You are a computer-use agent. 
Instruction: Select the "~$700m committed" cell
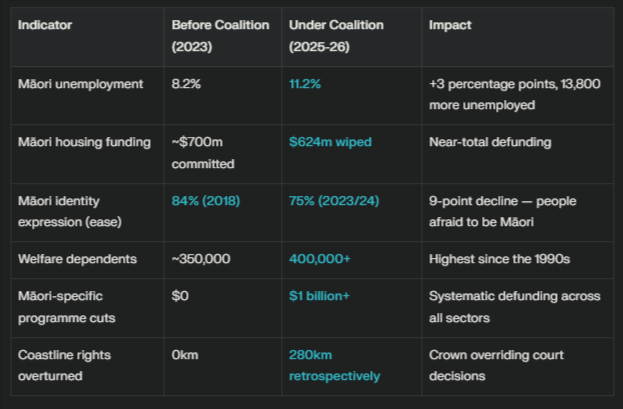pos(203,152)
